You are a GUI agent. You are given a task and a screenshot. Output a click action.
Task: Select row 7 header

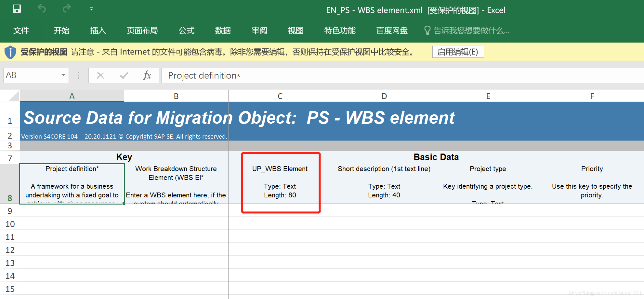point(10,158)
